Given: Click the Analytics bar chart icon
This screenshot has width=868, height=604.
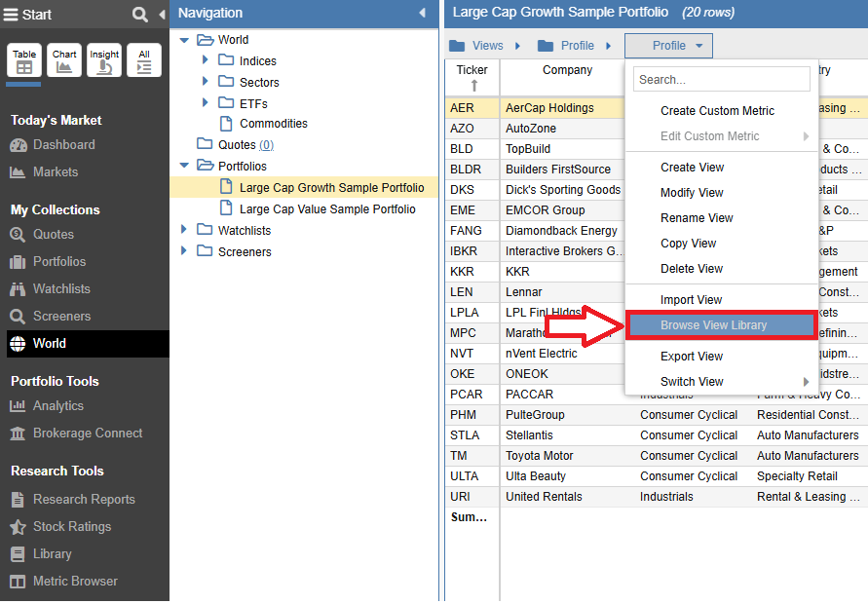Looking at the screenshot, I should click(x=18, y=406).
